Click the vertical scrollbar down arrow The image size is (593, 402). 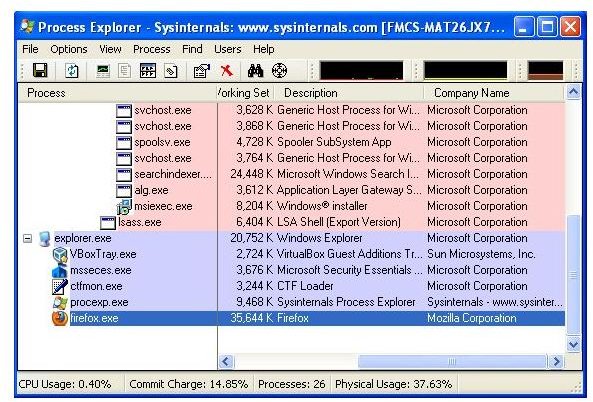point(573,345)
